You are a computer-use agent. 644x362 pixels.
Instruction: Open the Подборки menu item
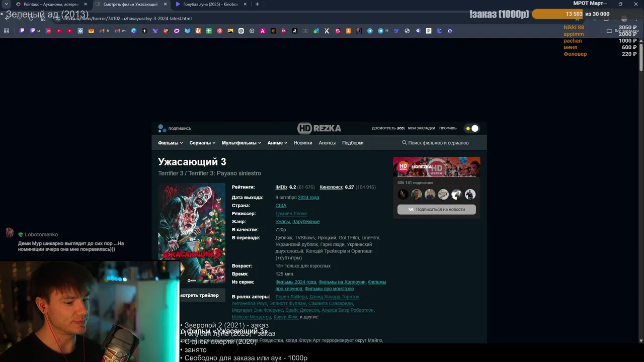tap(353, 143)
